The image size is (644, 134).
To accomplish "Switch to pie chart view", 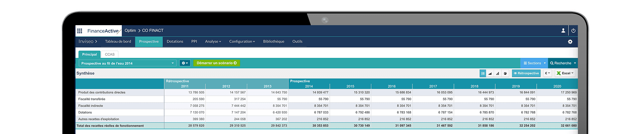I will pos(505,73).
